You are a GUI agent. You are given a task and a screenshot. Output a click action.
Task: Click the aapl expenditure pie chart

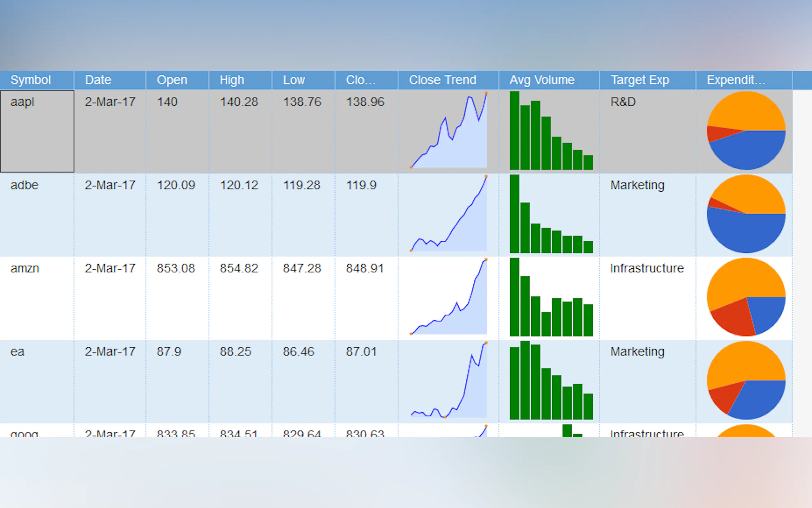pos(746,131)
